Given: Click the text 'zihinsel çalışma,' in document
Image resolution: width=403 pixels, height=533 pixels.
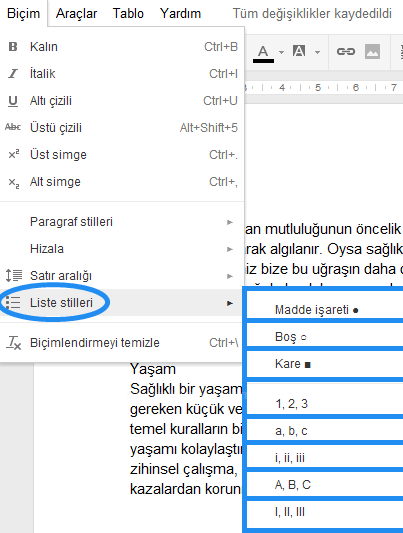Looking at the screenshot, I should click(183, 469).
